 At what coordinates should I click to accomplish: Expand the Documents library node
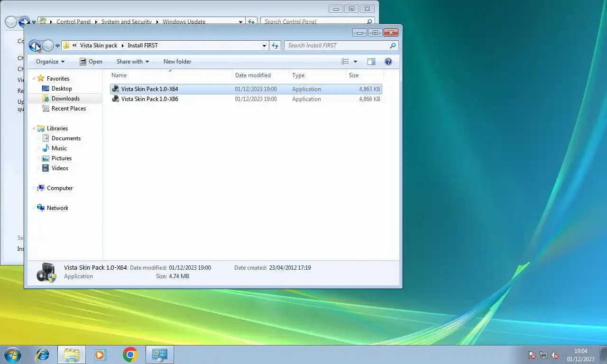coord(38,138)
